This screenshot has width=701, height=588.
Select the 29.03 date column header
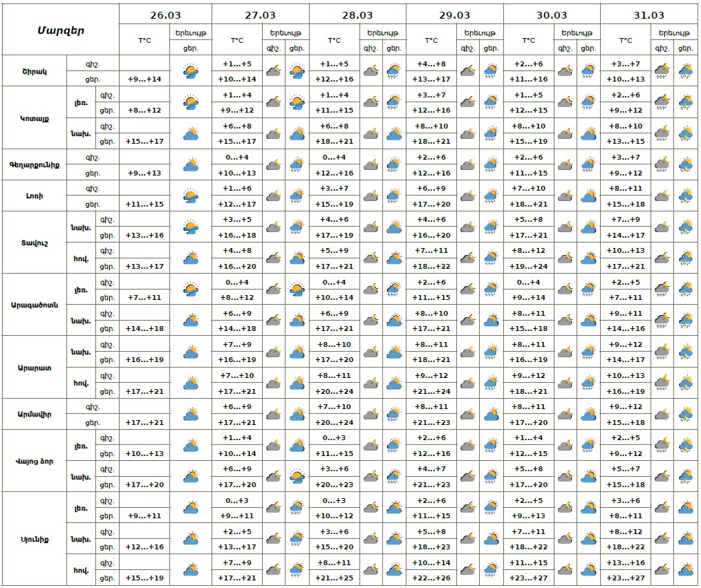click(x=454, y=15)
